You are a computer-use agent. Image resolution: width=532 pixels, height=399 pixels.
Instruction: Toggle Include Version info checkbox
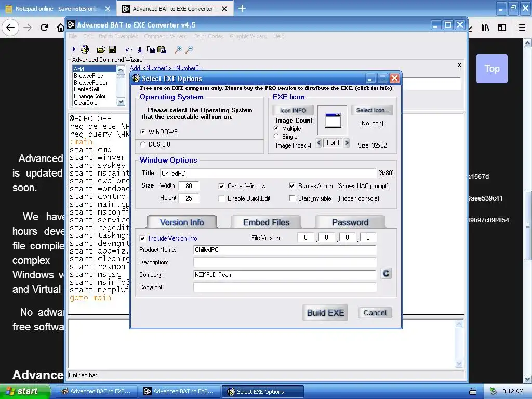pos(142,238)
